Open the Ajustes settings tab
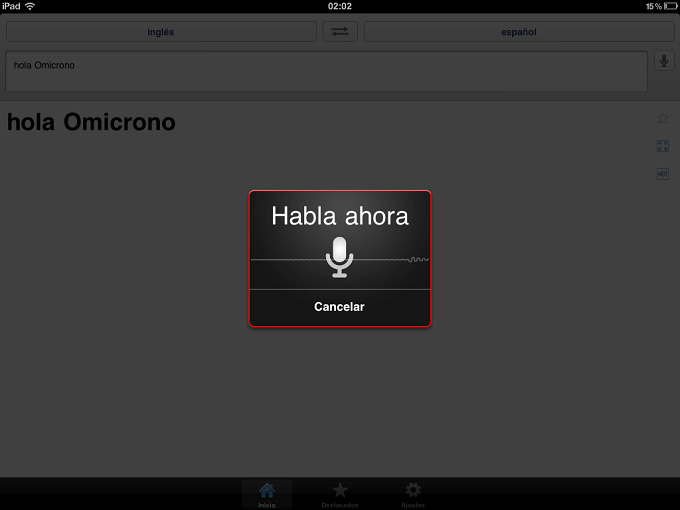680x510 pixels. [413, 495]
